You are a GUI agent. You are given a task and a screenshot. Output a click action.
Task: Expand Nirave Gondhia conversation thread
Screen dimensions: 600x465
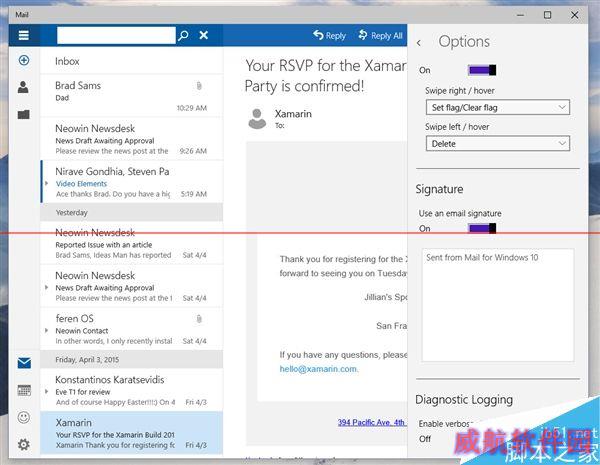[x=47, y=184]
